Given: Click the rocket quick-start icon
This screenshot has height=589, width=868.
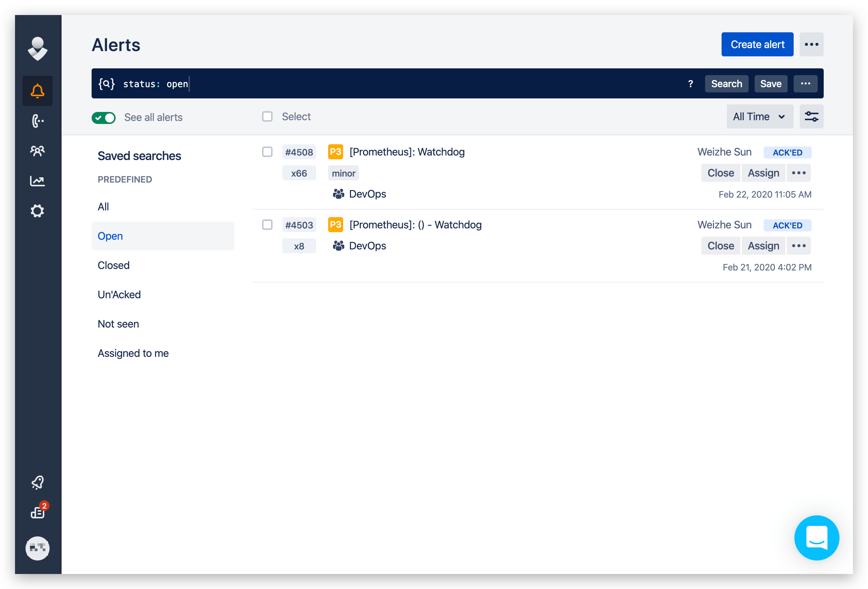Looking at the screenshot, I should point(38,482).
